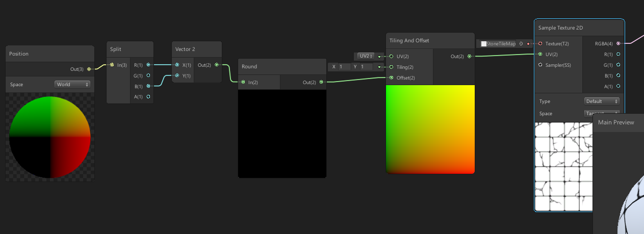The height and width of the screenshot is (234, 644).
Task: Click the Position node Out(3) port
Action: (x=89, y=69)
